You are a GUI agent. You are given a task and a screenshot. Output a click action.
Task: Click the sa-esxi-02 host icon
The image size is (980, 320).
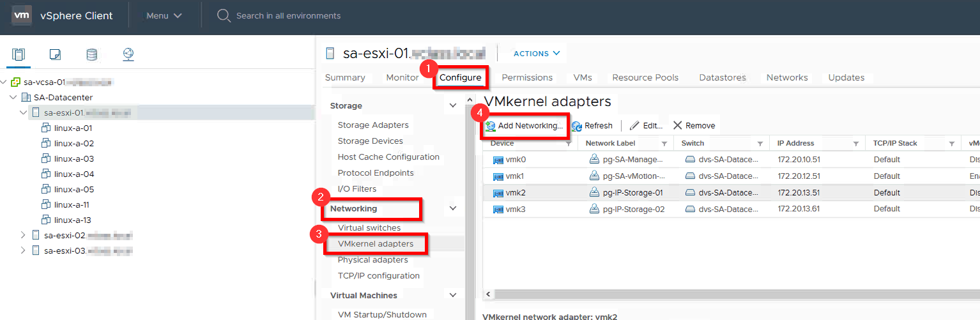tap(36, 236)
